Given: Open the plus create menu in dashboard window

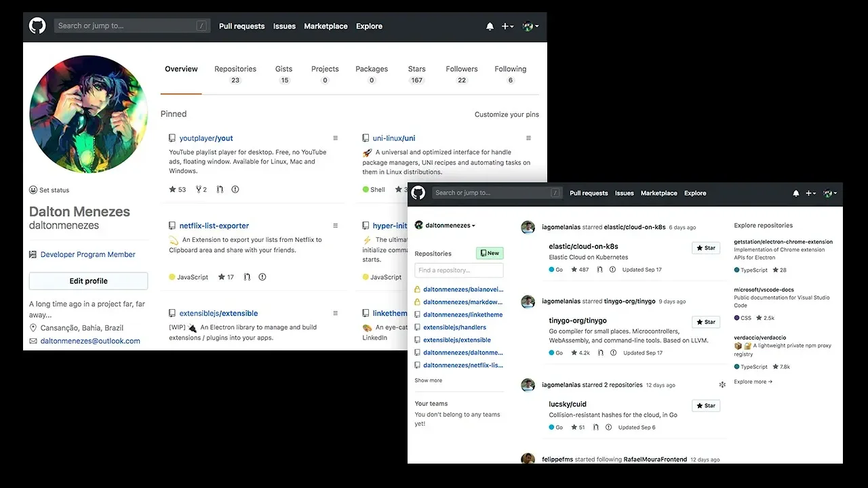Looking at the screenshot, I should tap(810, 193).
